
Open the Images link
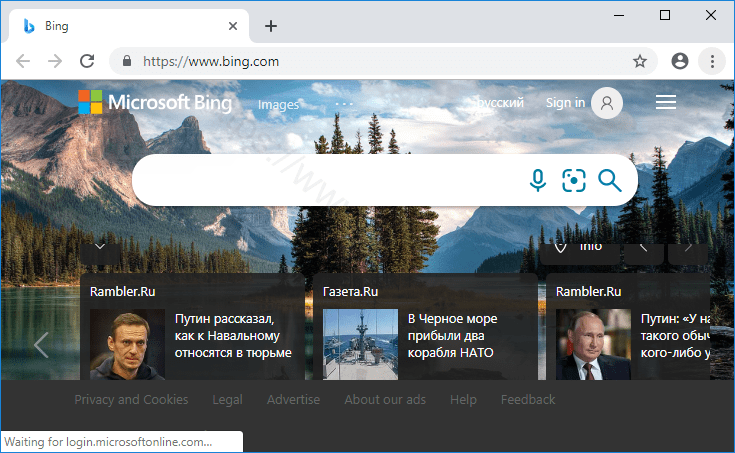click(x=278, y=105)
